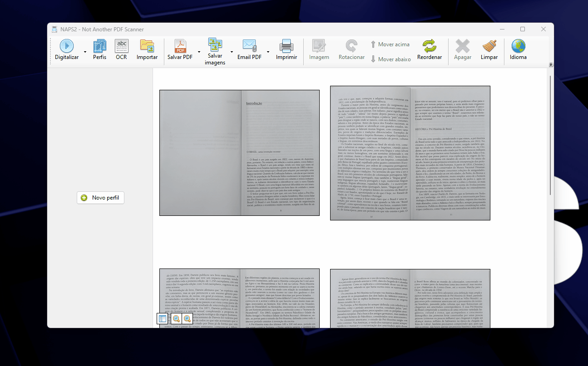Close the NAPS2 window
This screenshot has height=366, width=588.
(x=544, y=29)
